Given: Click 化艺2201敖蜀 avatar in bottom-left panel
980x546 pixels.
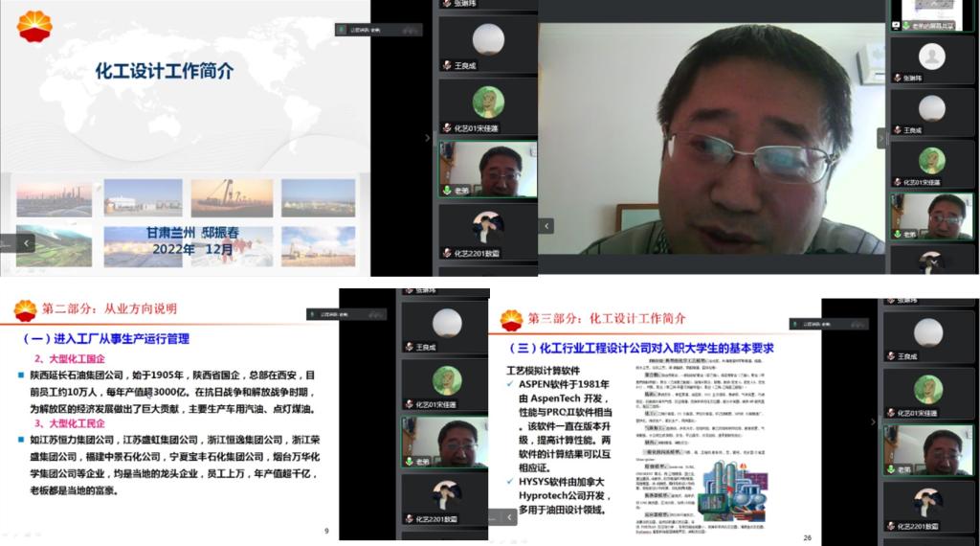Looking at the screenshot, I should (446, 493).
